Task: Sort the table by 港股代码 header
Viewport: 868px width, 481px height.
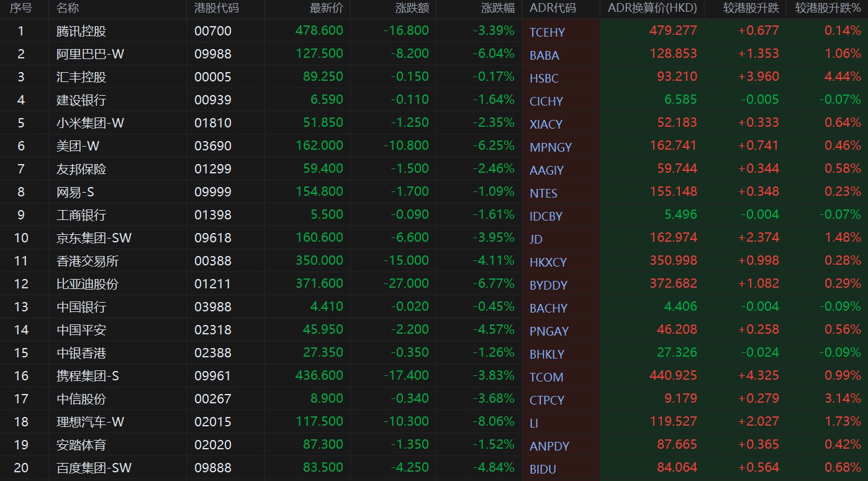Action: click(x=217, y=8)
